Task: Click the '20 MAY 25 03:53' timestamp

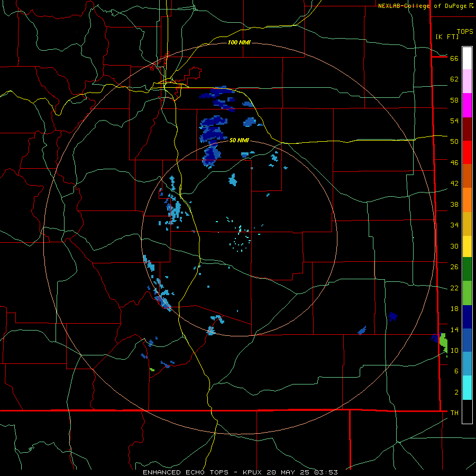Action: tap(303, 472)
